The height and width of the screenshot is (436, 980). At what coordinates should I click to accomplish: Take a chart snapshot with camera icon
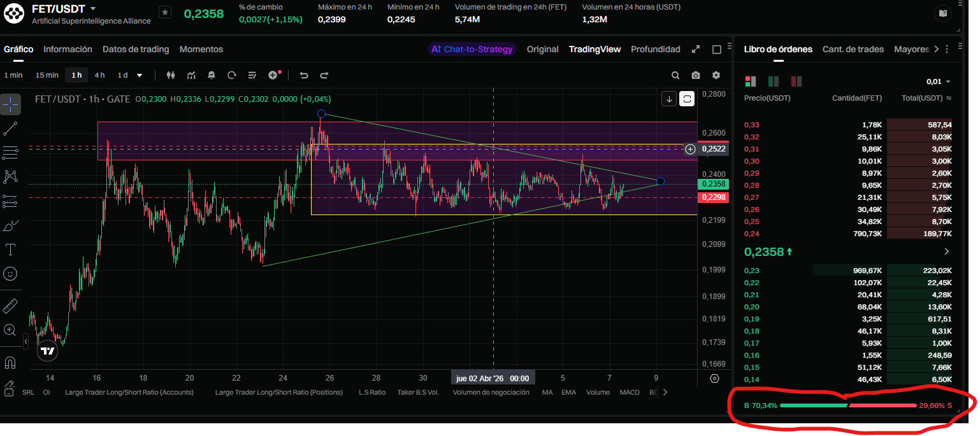click(x=696, y=75)
